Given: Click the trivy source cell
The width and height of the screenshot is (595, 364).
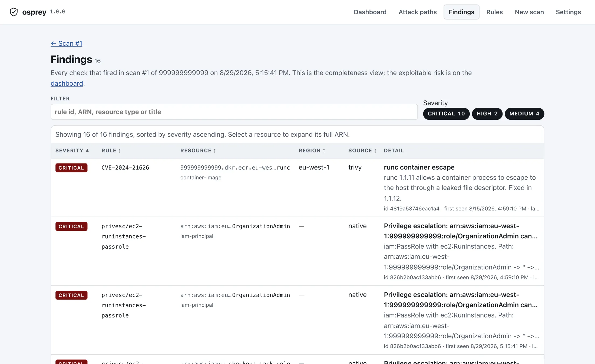Looking at the screenshot, I should (355, 167).
